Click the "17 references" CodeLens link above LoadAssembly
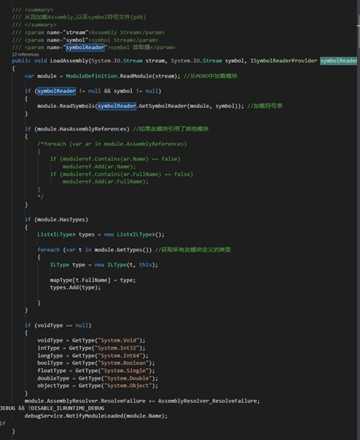This screenshot has width=360, height=440. pos(25,54)
